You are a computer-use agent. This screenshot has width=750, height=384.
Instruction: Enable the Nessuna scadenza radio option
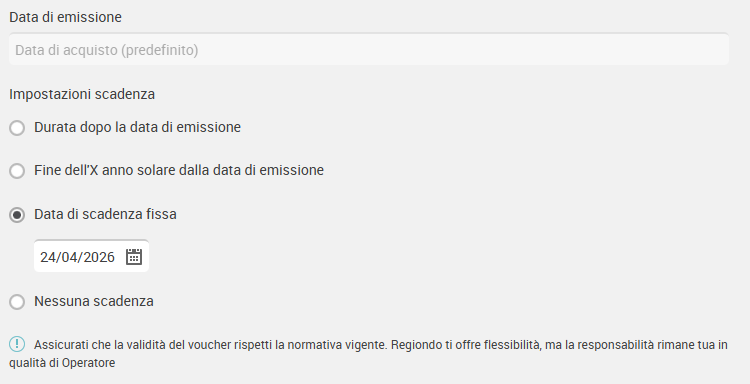click(x=17, y=302)
